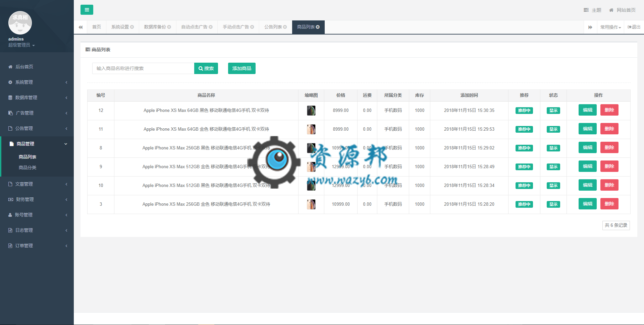644x325 pixels.
Task: Expand the 系统管理 sidebar menu
Action: pos(37,82)
